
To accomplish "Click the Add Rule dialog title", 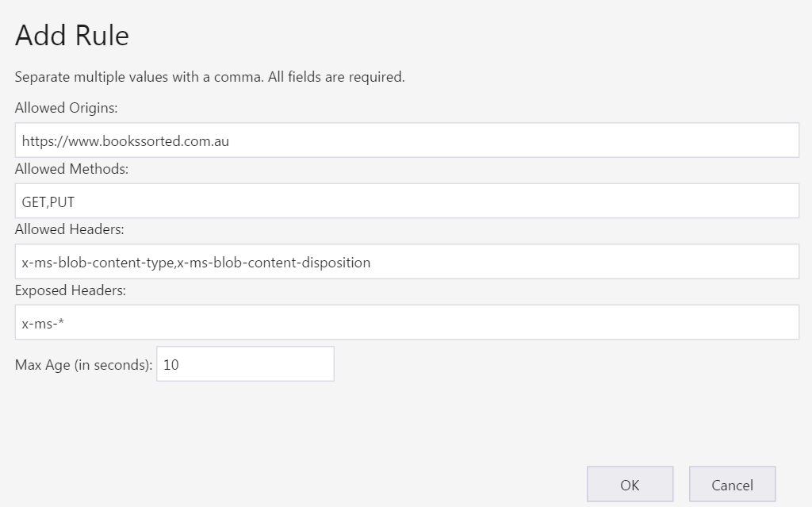I will (71, 35).
